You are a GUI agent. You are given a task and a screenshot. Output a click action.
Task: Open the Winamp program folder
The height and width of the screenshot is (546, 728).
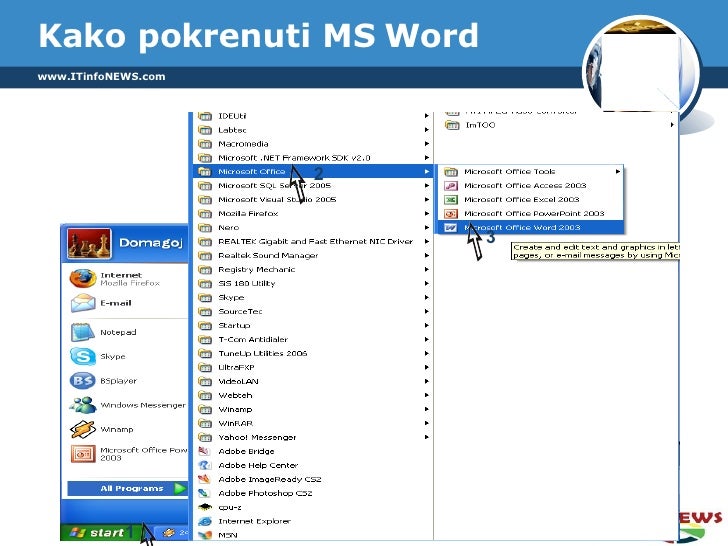point(313,409)
